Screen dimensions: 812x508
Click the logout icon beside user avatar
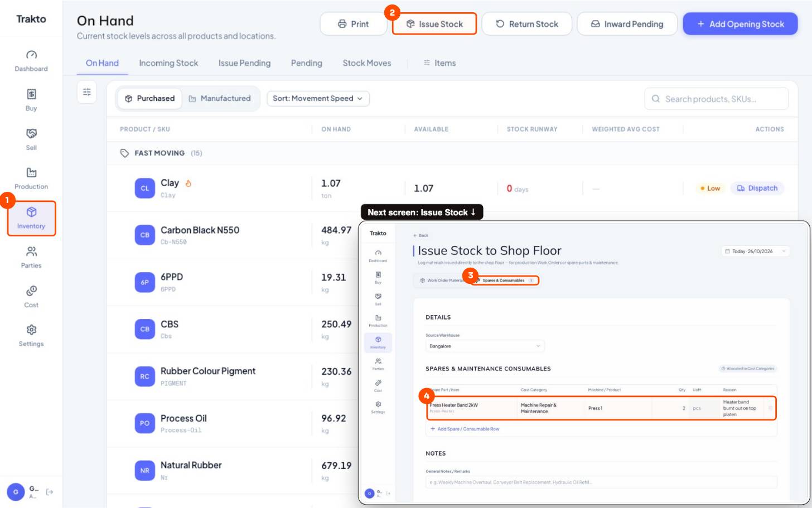50,492
